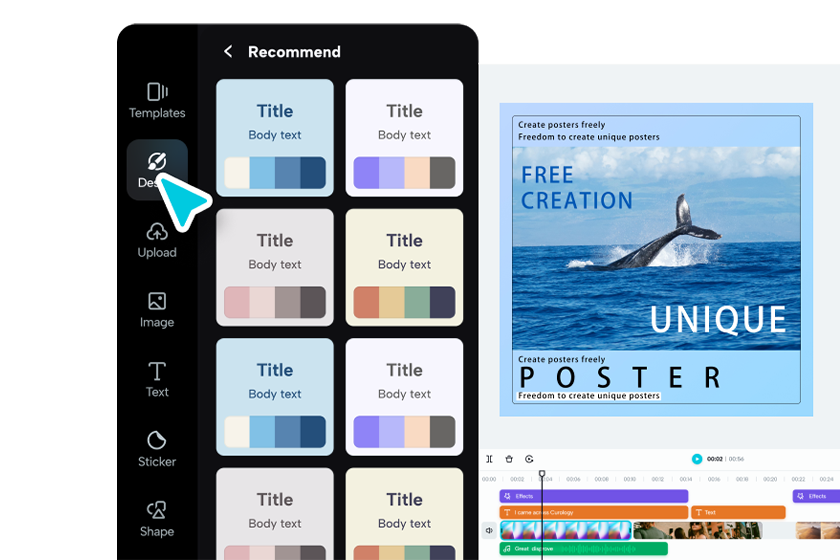This screenshot has width=840, height=560.
Task: Open the Shape panel in sidebar
Action: (157, 519)
